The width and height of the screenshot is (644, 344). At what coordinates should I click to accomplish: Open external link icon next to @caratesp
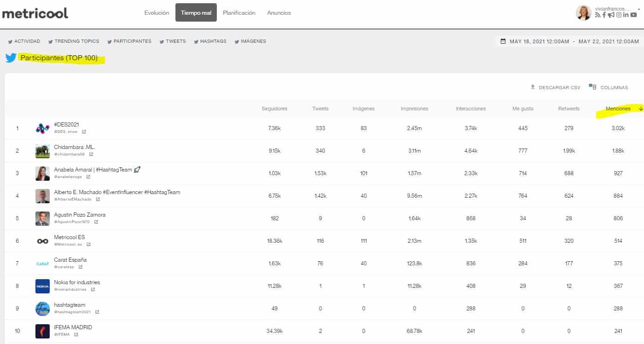click(80, 267)
